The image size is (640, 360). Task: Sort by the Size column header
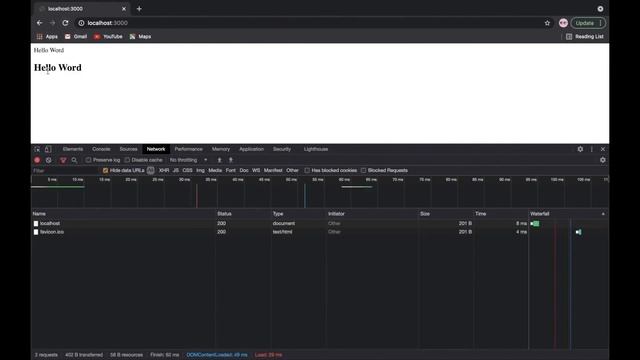[x=446, y=214]
